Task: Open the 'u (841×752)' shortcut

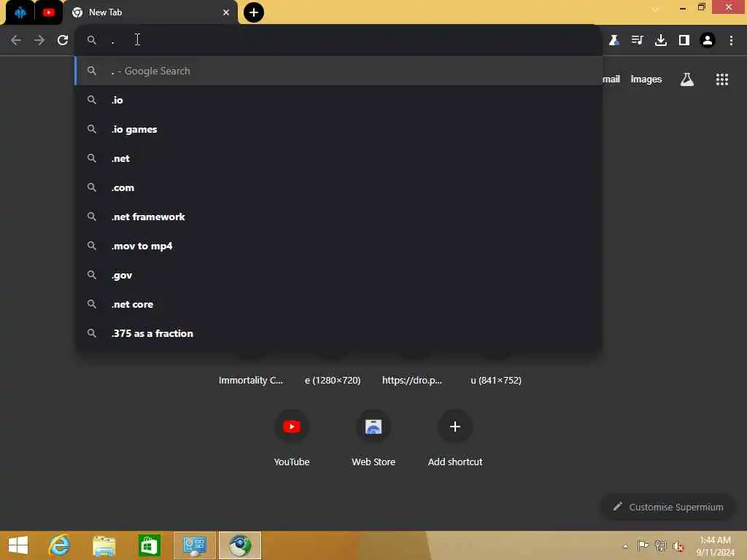Action: tap(496, 380)
